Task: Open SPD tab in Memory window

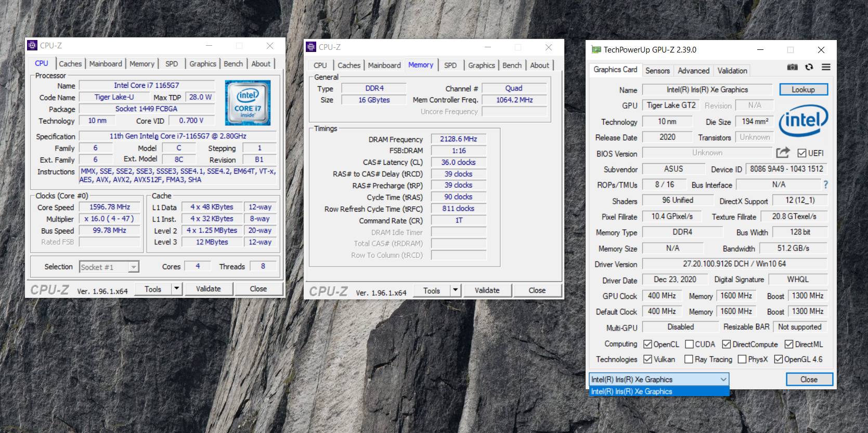Action: [450, 65]
